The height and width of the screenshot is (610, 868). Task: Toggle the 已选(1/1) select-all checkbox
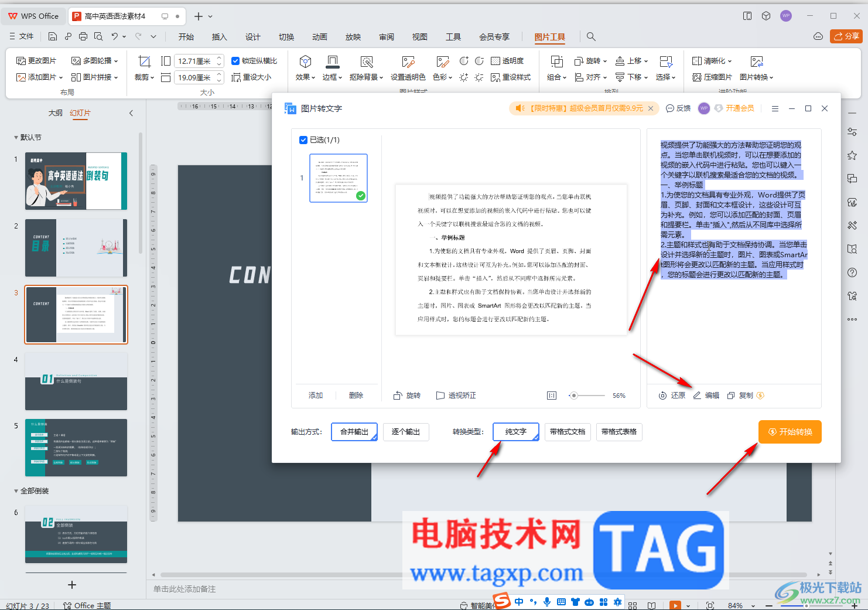point(303,140)
